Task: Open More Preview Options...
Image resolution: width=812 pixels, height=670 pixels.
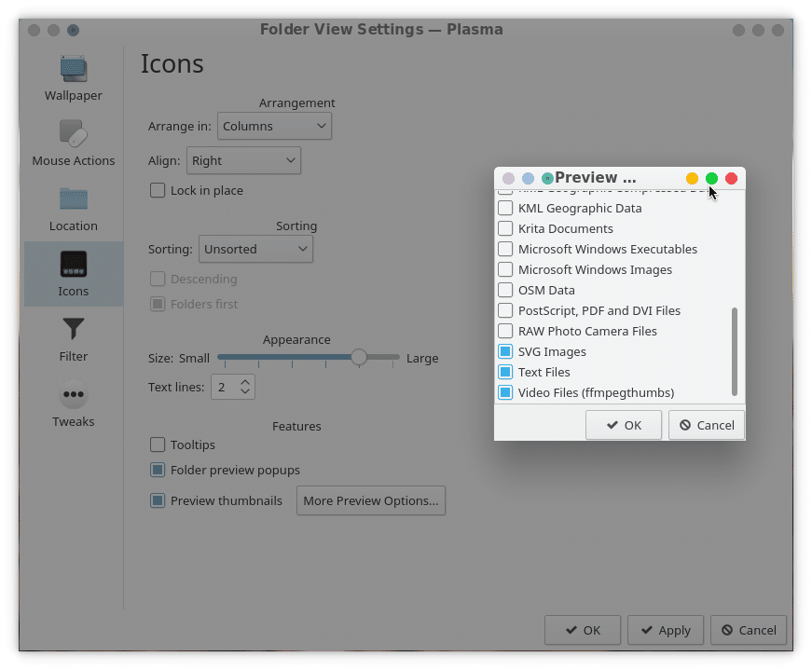Action: click(371, 500)
